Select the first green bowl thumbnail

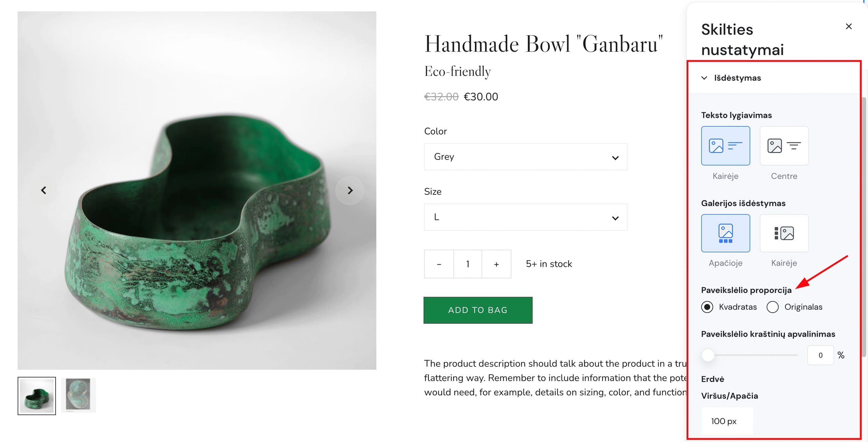37,396
